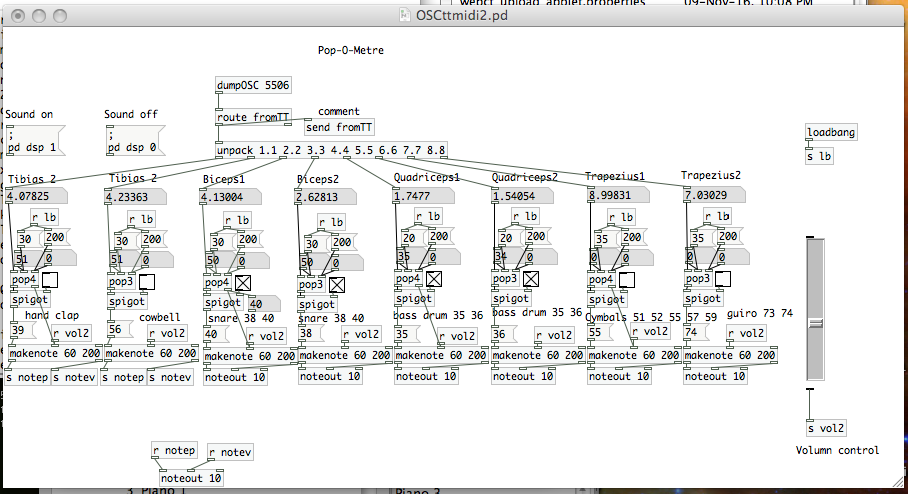
Task: Click the Trapezius1 number box showing 8.99831
Action: (614, 196)
